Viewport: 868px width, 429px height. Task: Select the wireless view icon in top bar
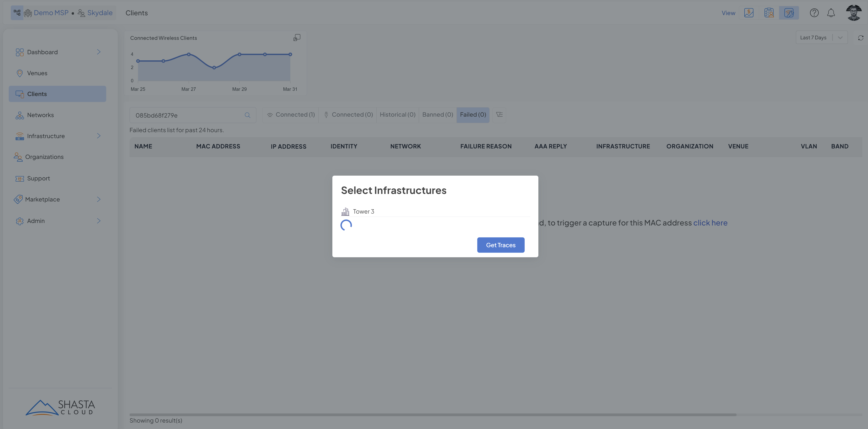(789, 13)
